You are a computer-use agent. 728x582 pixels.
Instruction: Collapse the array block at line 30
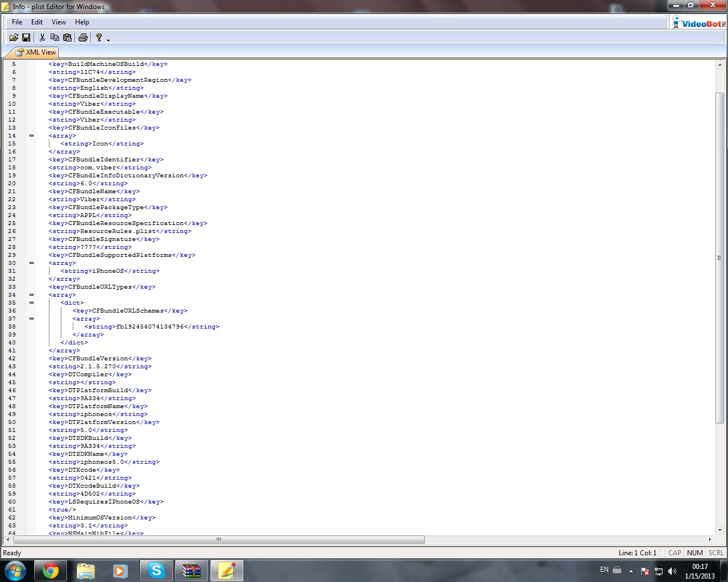pyautogui.click(x=31, y=263)
